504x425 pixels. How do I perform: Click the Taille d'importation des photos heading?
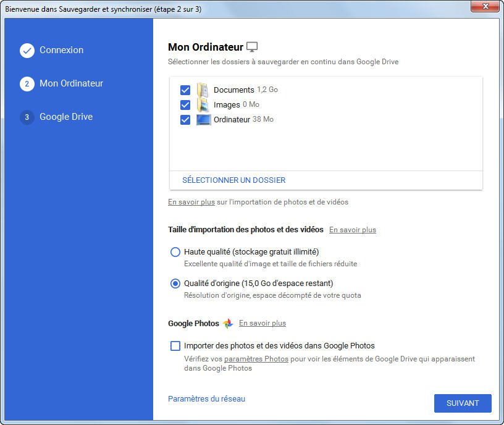click(x=246, y=230)
